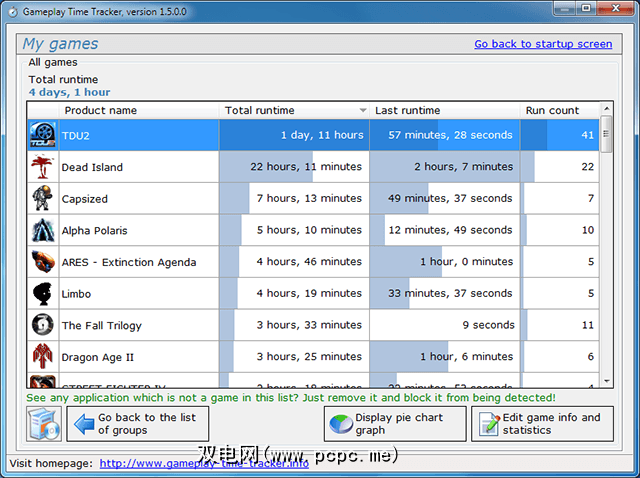
Task: Click the Capsized astronaut icon
Action: tap(43, 198)
